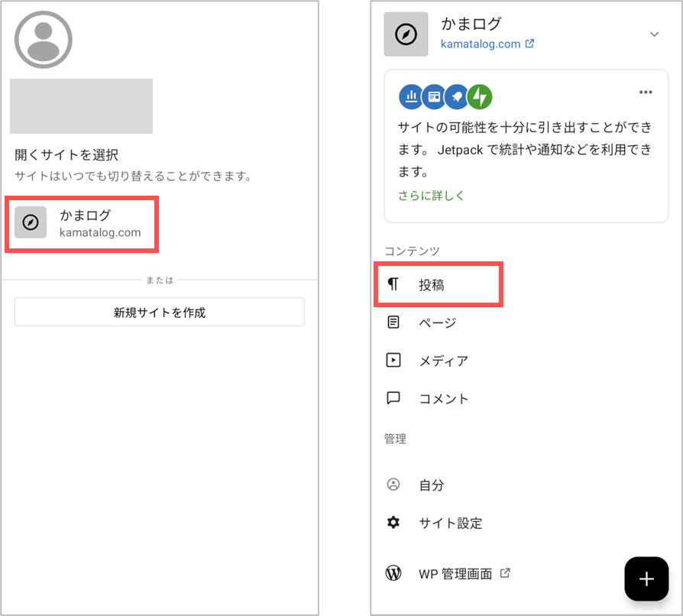Click the person circle icon for 自分
Viewport: 683px width, 616px height.
point(393,485)
